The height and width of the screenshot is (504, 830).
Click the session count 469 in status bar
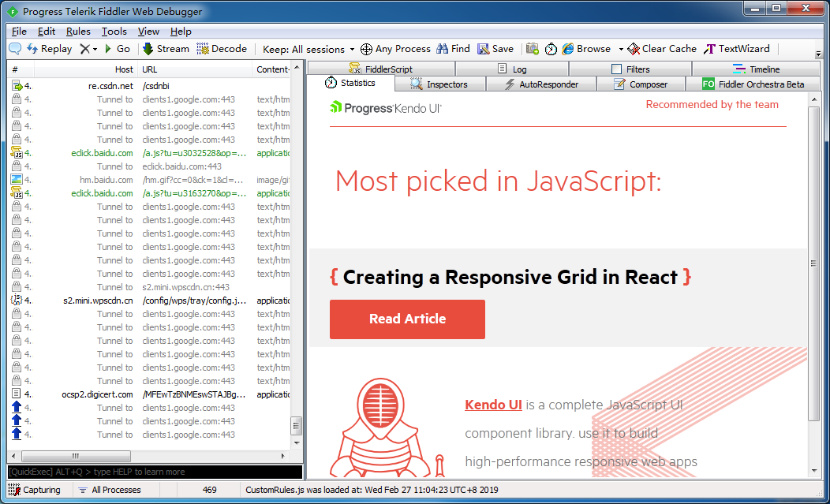(210, 490)
